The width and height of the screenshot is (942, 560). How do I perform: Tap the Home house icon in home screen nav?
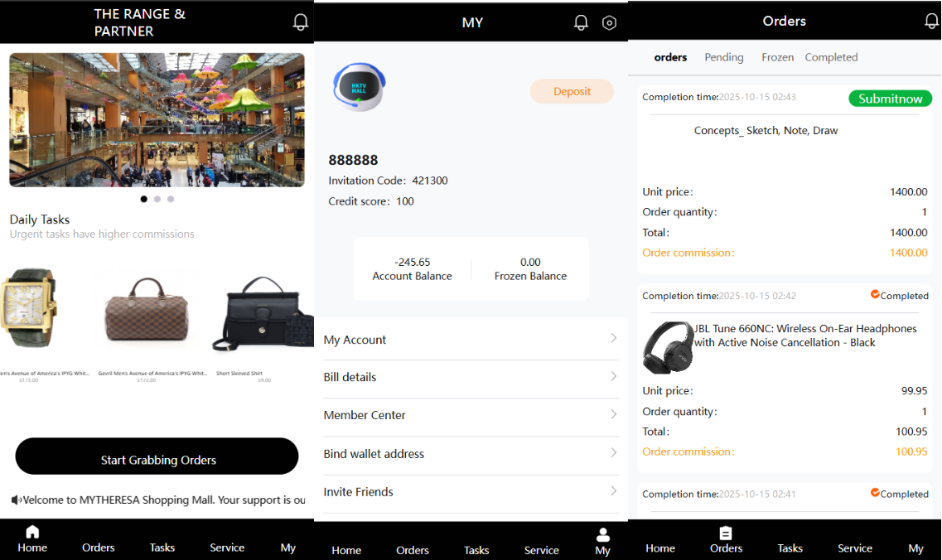click(x=32, y=532)
